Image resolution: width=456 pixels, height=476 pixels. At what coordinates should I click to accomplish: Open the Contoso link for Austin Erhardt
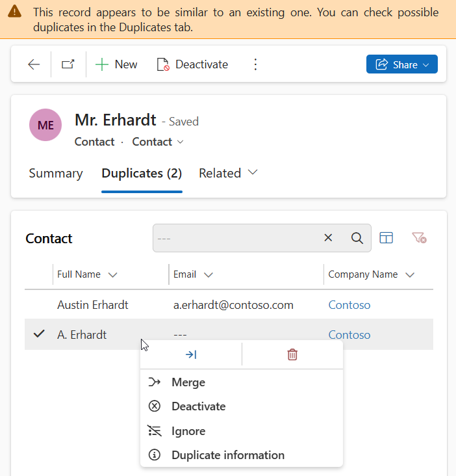[349, 305]
